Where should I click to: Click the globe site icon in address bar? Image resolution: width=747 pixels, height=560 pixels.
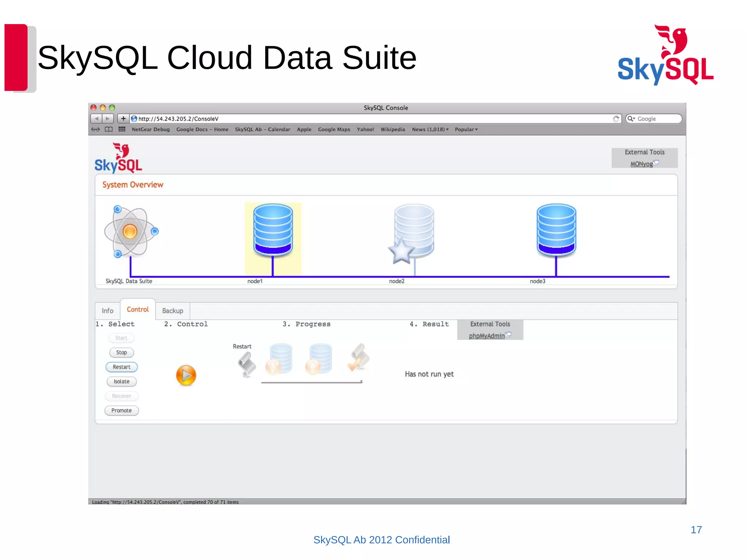[x=134, y=119]
